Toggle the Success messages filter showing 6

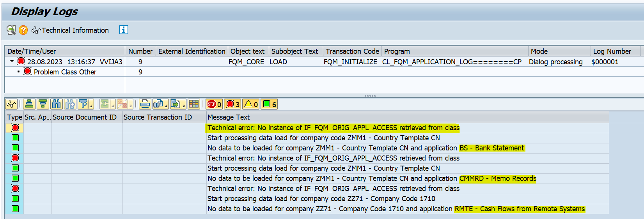[x=269, y=104]
